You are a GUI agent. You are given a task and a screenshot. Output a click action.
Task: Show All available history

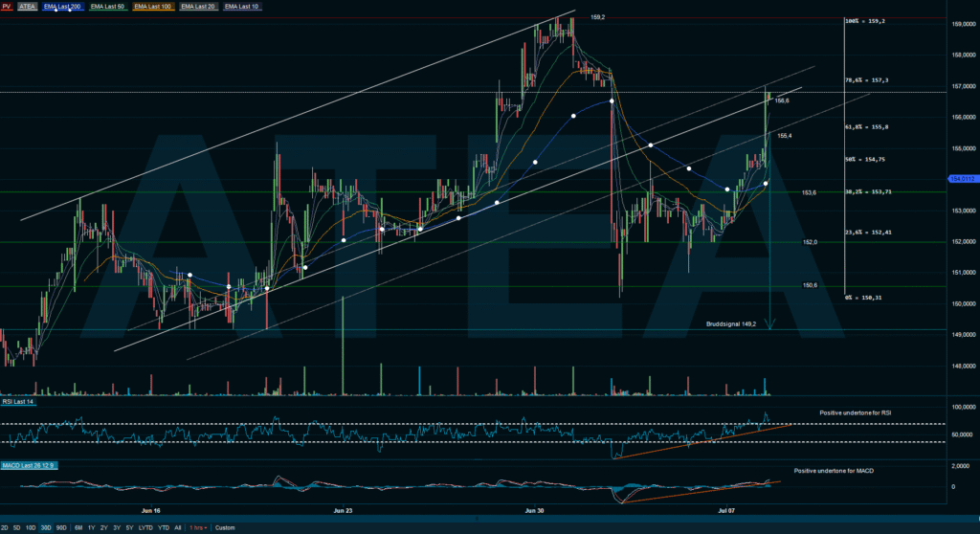coord(178,527)
